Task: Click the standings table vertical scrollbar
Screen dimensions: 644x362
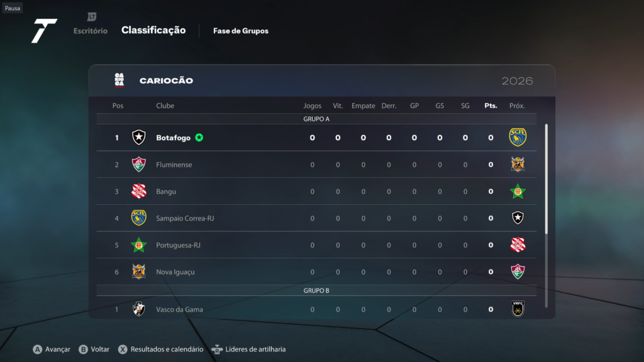Action: pos(547,179)
